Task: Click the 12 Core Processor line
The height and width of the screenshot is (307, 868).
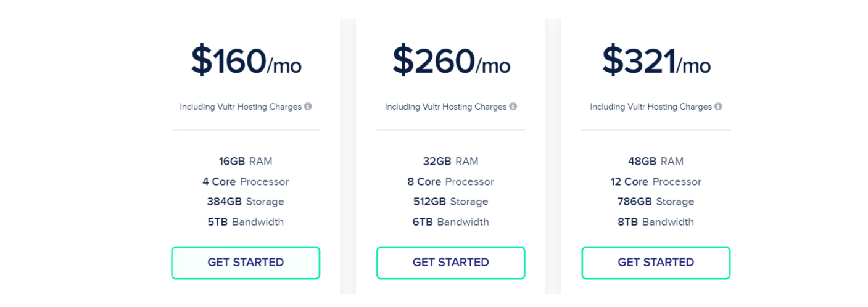Action: coord(656,182)
